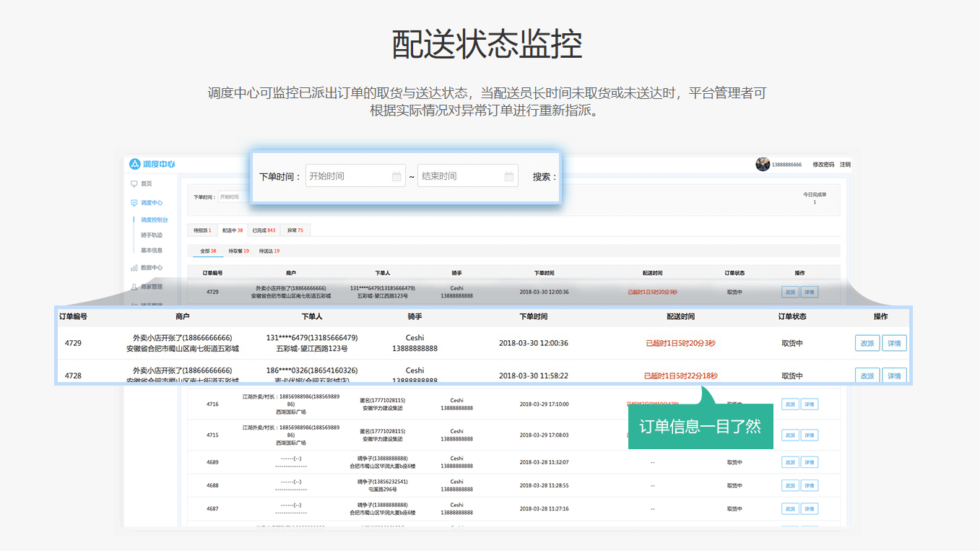Click the 调度中心 logo icon
The height and width of the screenshot is (551, 980).
134,165
